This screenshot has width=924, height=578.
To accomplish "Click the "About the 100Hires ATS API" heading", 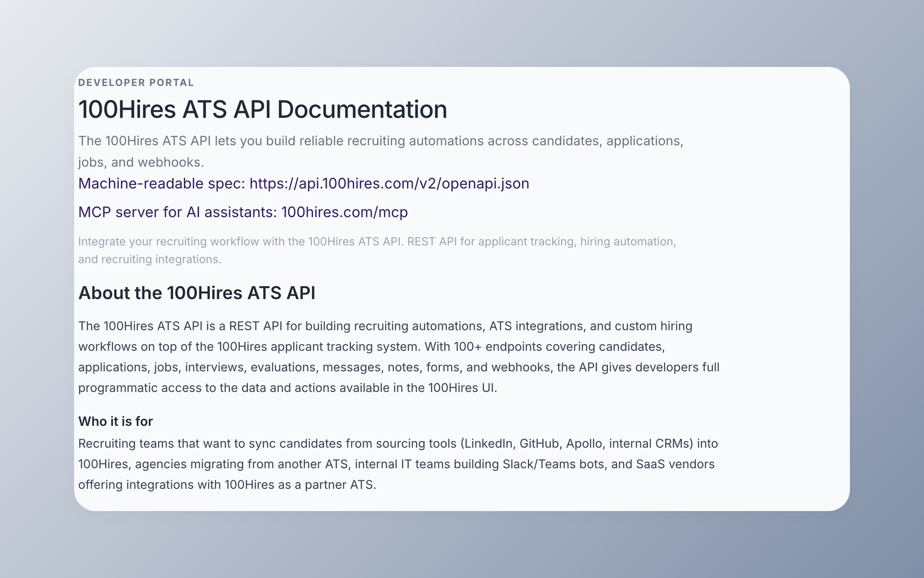I will tap(197, 293).
